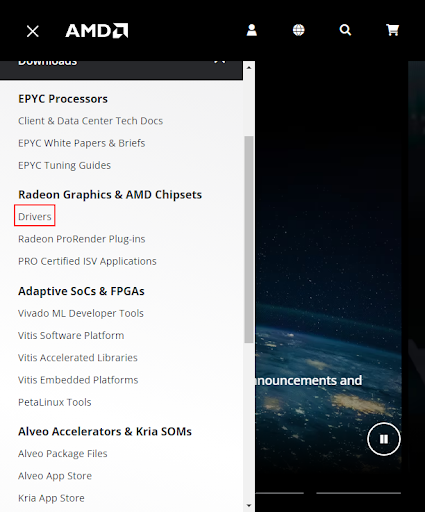The width and height of the screenshot is (425, 512).
Task: Pause the hero carousel video
Action: (384, 439)
